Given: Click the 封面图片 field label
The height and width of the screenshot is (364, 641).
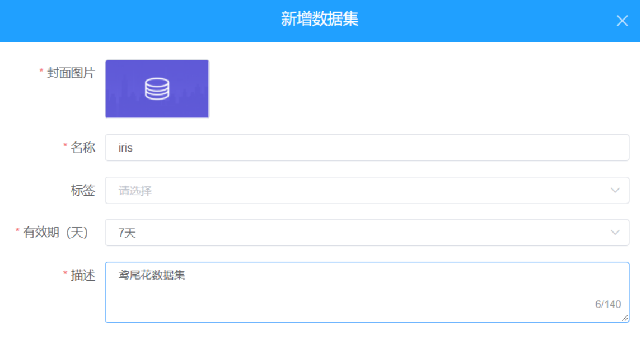Looking at the screenshot, I should [x=71, y=73].
